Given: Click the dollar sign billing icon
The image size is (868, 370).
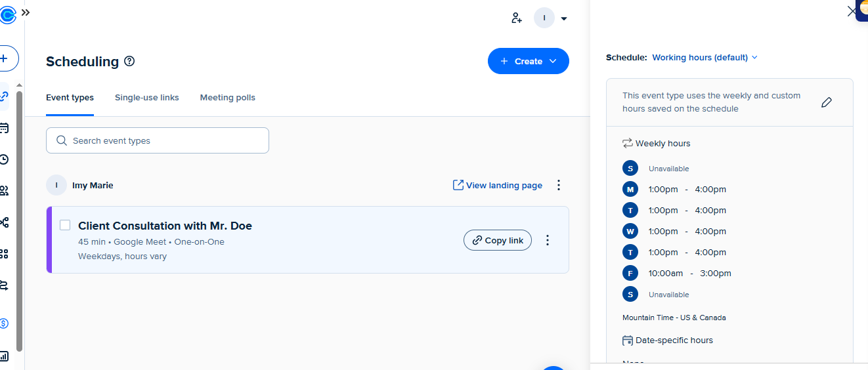Looking at the screenshot, I should point(4,323).
